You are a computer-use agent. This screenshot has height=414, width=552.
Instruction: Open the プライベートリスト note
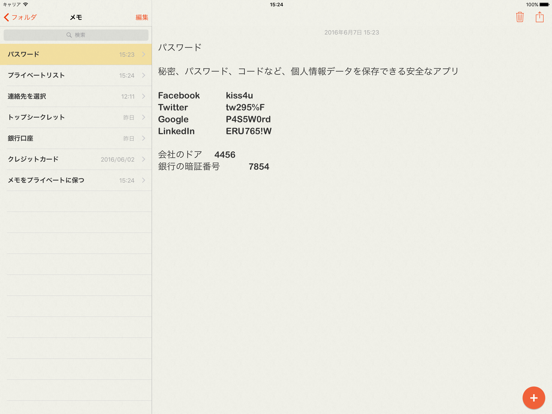click(x=76, y=75)
